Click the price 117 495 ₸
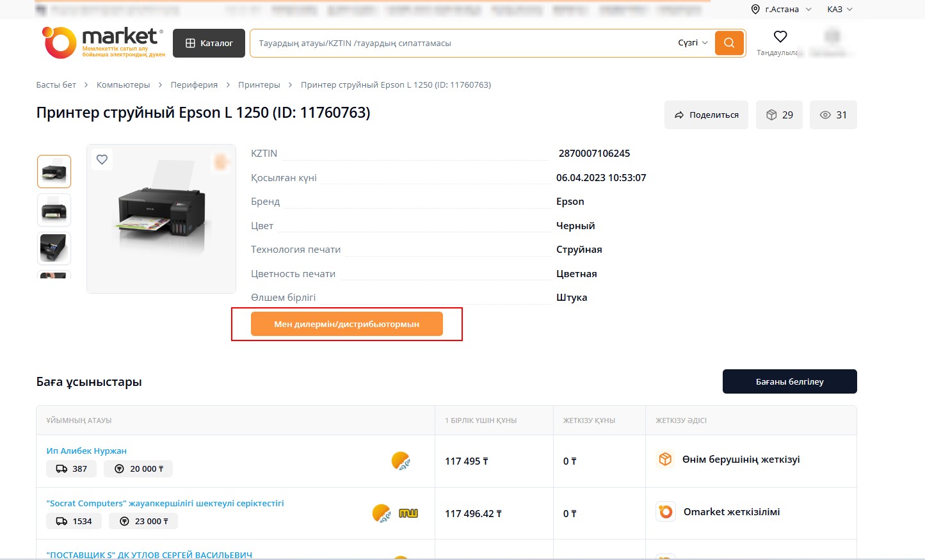Screen dimensions: 925x560 point(467,461)
